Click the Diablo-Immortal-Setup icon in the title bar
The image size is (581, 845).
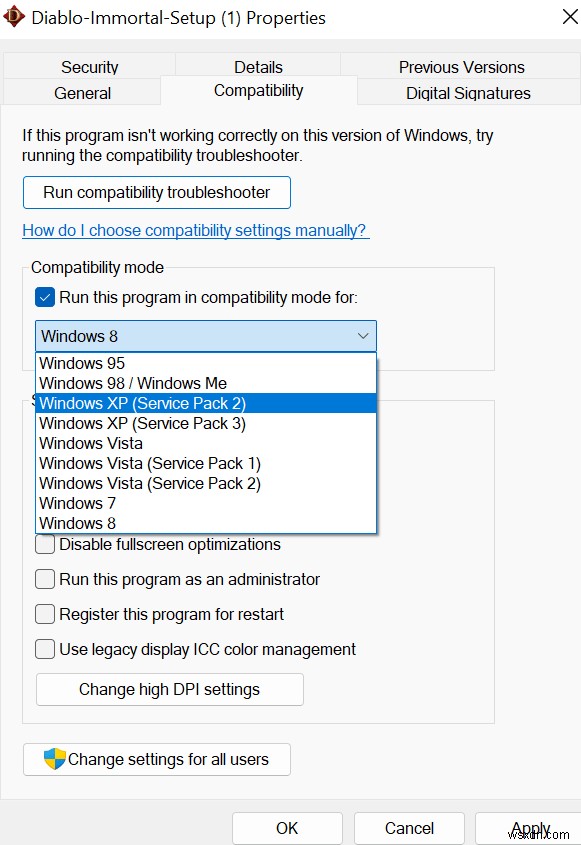tap(14, 17)
